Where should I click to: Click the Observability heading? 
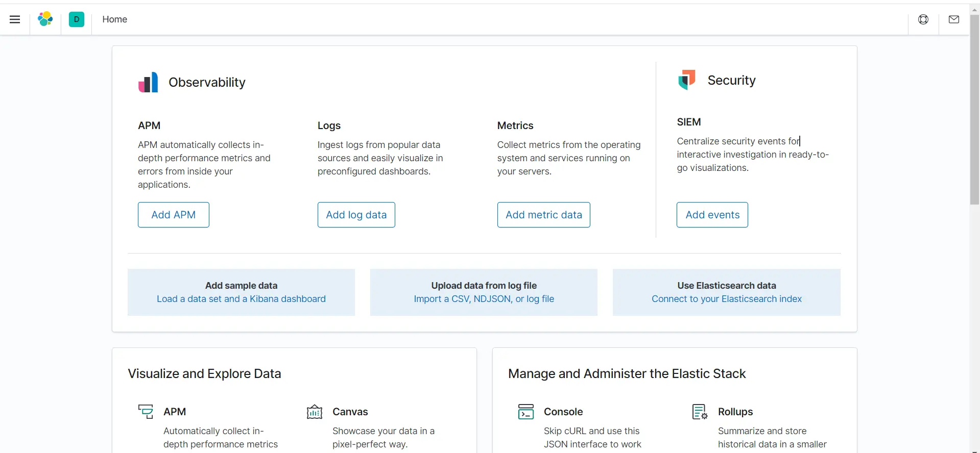tap(207, 82)
